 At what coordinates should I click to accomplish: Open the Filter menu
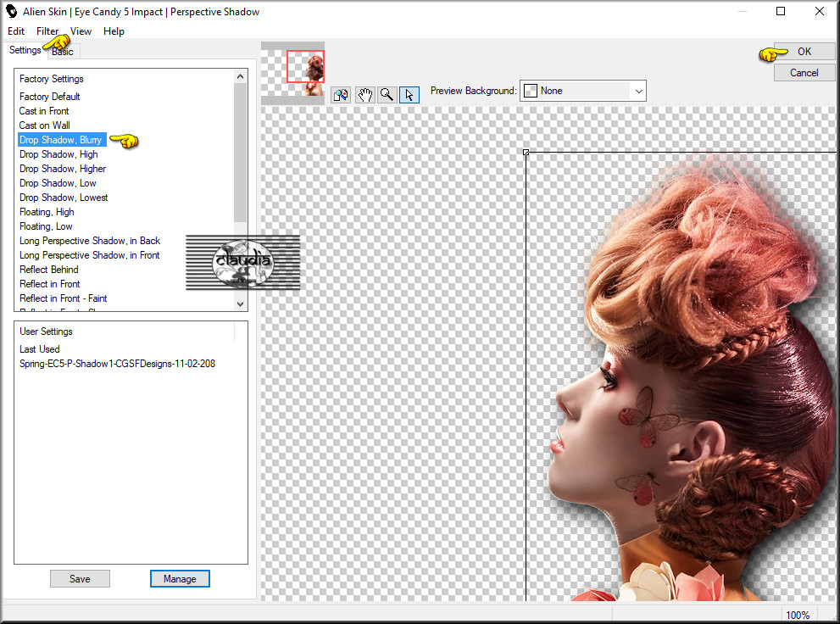47,31
